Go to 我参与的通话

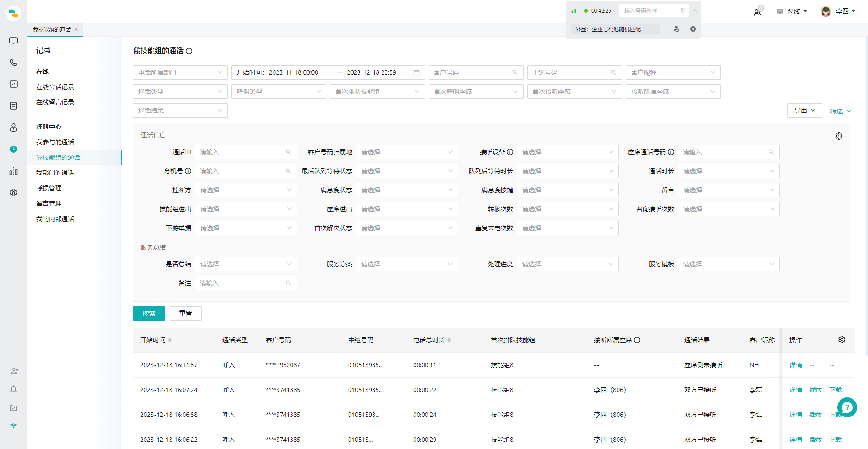pos(55,142)
